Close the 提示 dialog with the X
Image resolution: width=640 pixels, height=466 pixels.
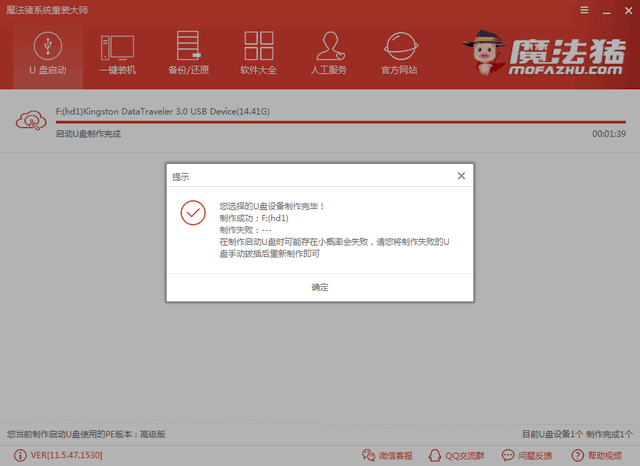[x=461, y=176]
